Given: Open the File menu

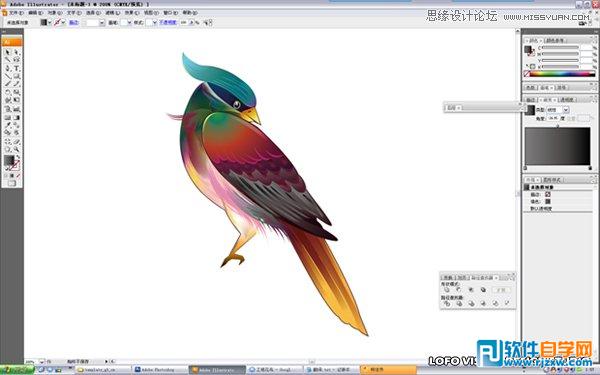Looking at the screenshot, I should (x=16, y=13).
